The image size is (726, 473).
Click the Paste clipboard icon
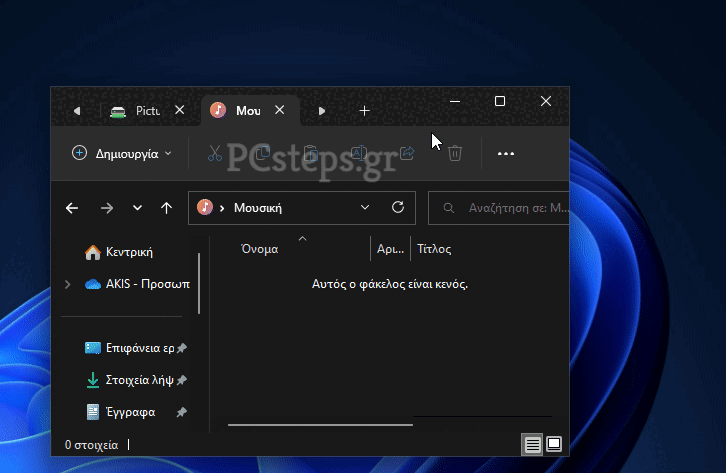[311, 153]
